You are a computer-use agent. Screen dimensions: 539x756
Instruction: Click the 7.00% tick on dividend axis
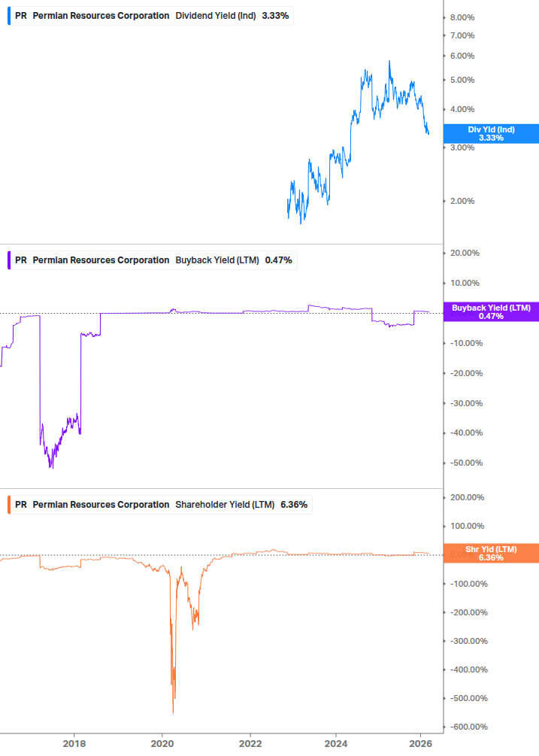[462, 35]
